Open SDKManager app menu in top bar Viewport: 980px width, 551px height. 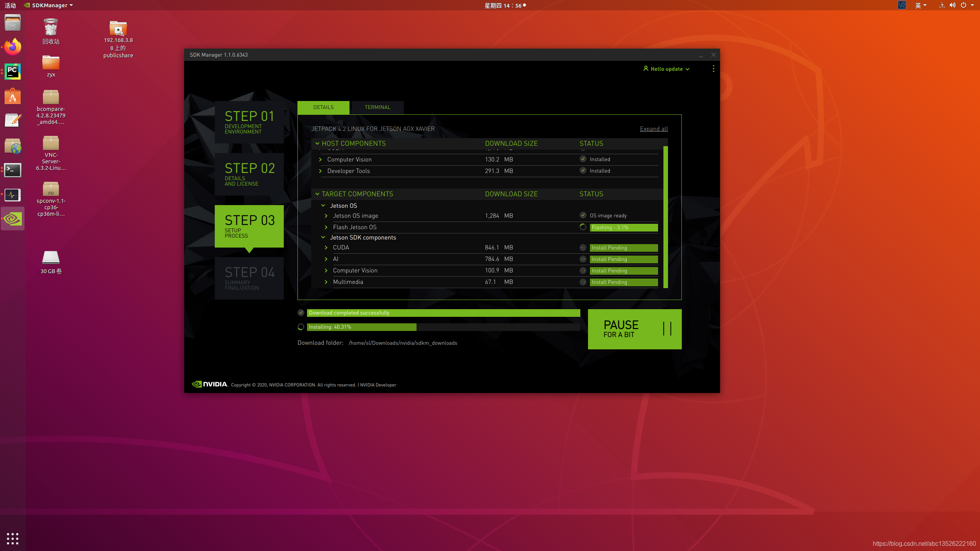(48, 5)
